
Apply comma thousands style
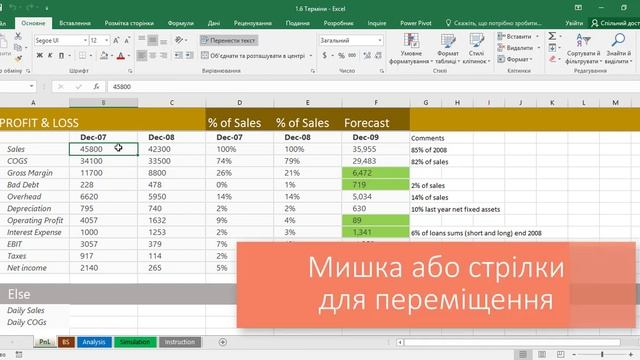click(x=352, y=56)
